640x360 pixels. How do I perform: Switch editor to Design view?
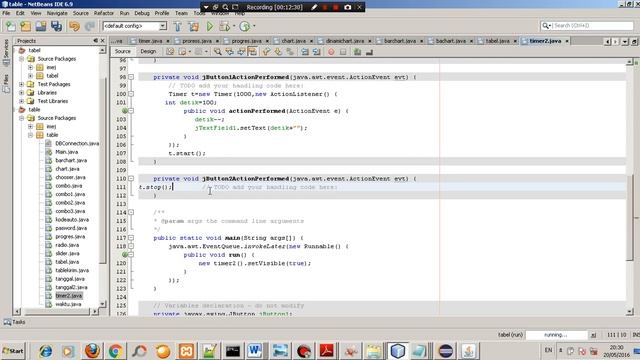(148, 51)
